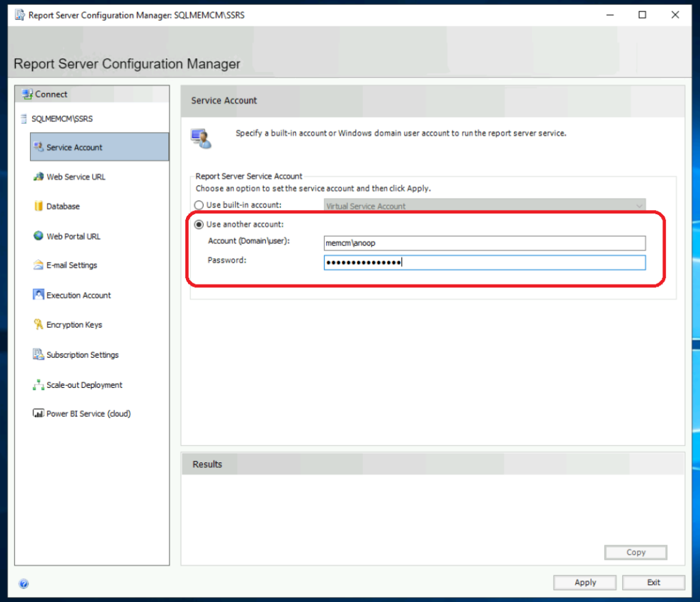The height and width of the screenshot is (602, 700).
Task: Click the service account computer-user icon
Action: [x=202, y=138]
